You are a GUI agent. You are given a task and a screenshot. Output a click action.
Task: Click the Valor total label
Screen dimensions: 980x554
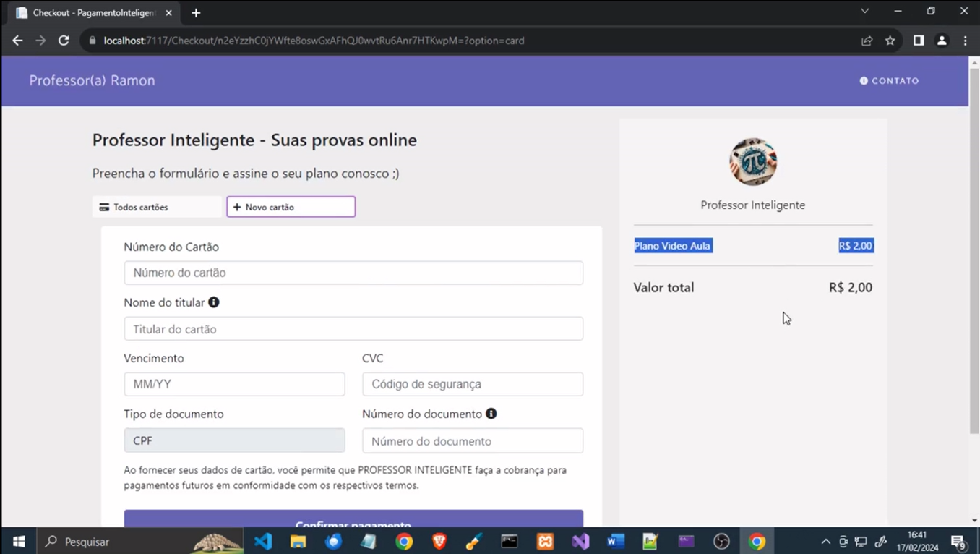[663, 287]
